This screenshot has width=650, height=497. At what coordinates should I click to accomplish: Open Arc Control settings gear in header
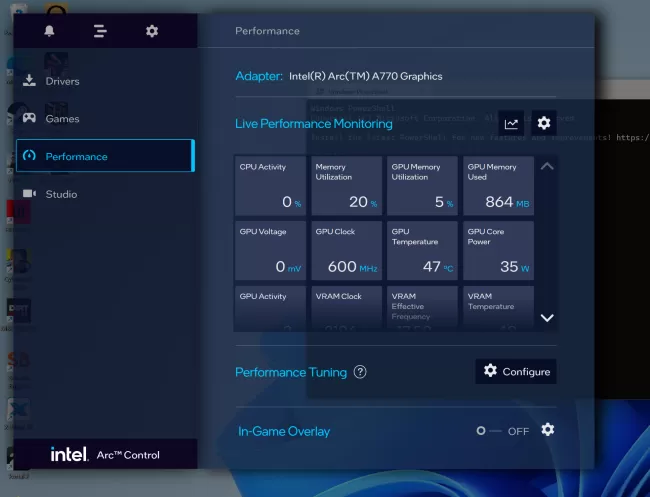pyautogui.click(x=152, y=31)
